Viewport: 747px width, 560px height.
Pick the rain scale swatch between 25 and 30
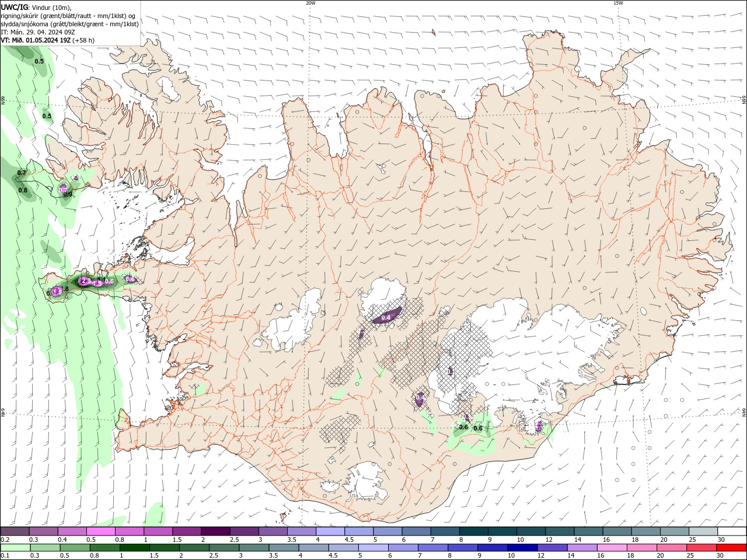[701, 548]
